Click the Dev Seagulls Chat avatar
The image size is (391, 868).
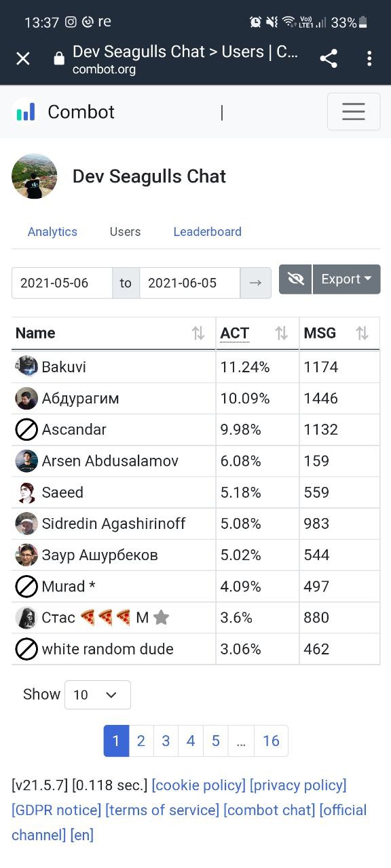[x=34, y=176]
